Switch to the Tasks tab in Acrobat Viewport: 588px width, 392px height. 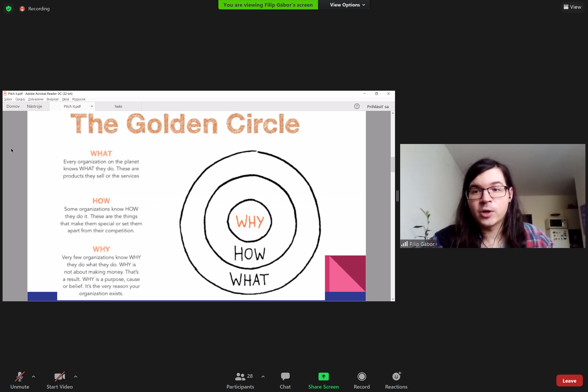pyautogui.click(x=118, y=107)
